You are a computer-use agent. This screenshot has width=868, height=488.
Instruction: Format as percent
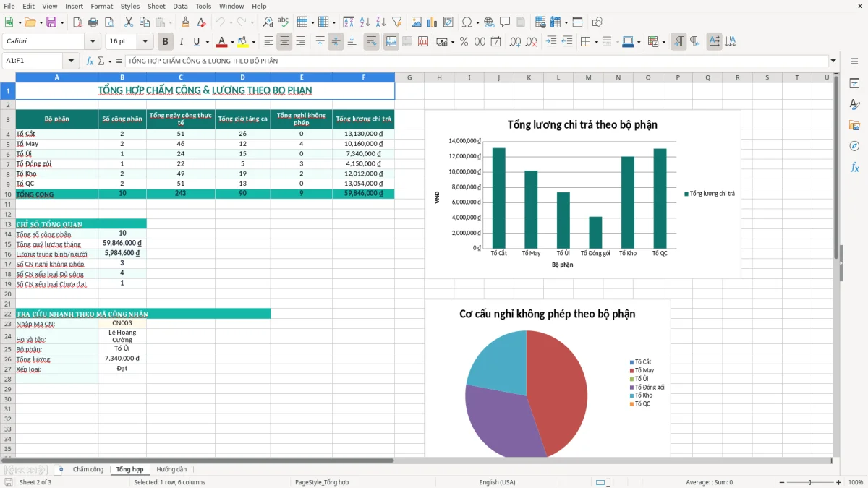point(464,42)
